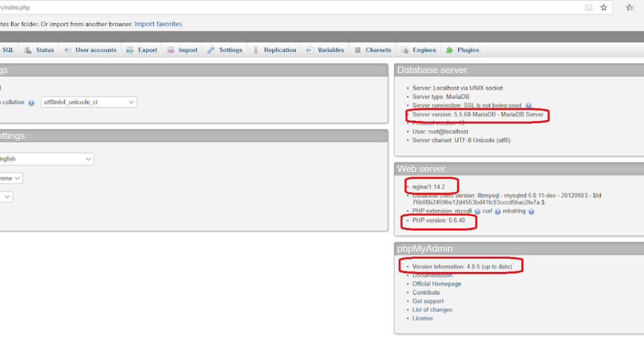
Task: Click the browser favorites star icon
Action: point(603,8)
